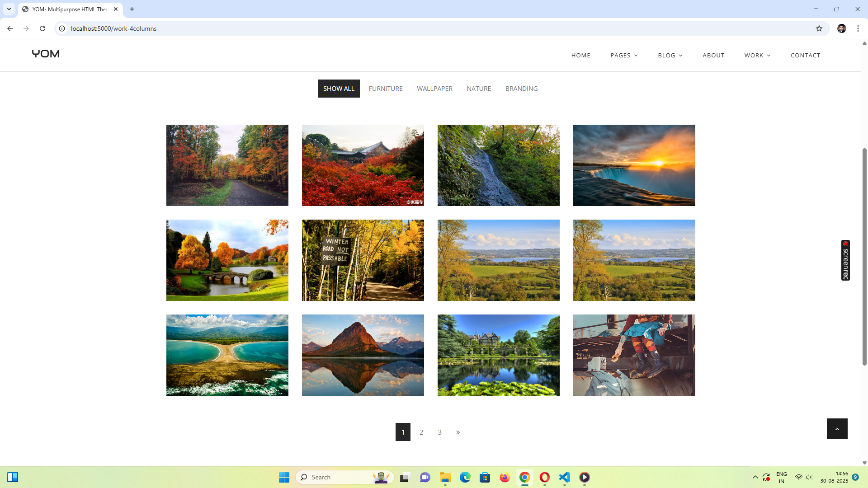
Task: Launch Microsoft Edge from the taskbar
Action: [x=465, y=477]
